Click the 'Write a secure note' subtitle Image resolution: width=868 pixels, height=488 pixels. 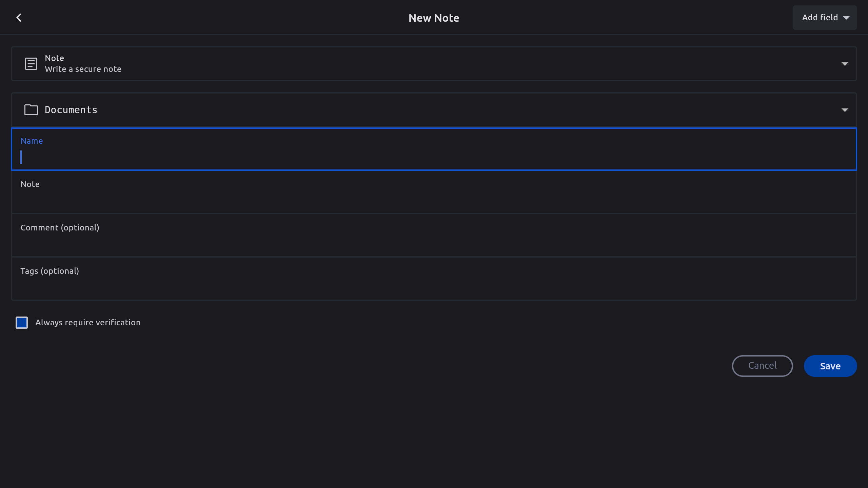click(83, 69)
